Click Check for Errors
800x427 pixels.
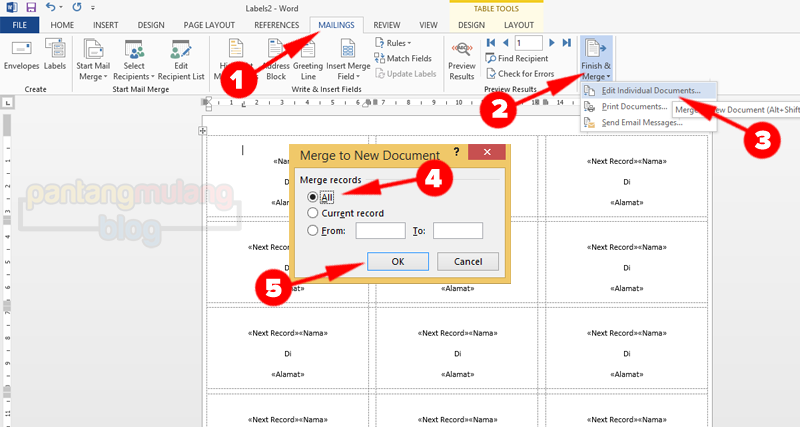[520, 73]
